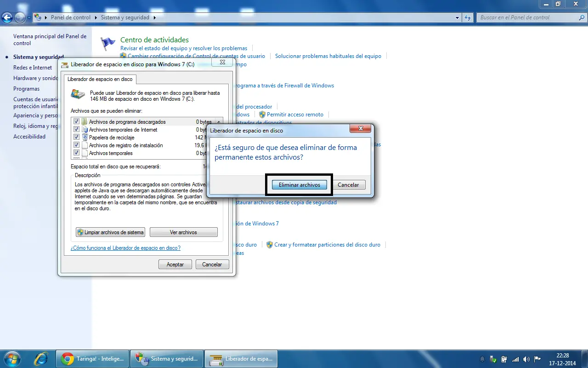This screenshot has width=588, height=368.
Task: Open the Programas category in sidebar
Action: pyautogui.click(x=26, y=89)
